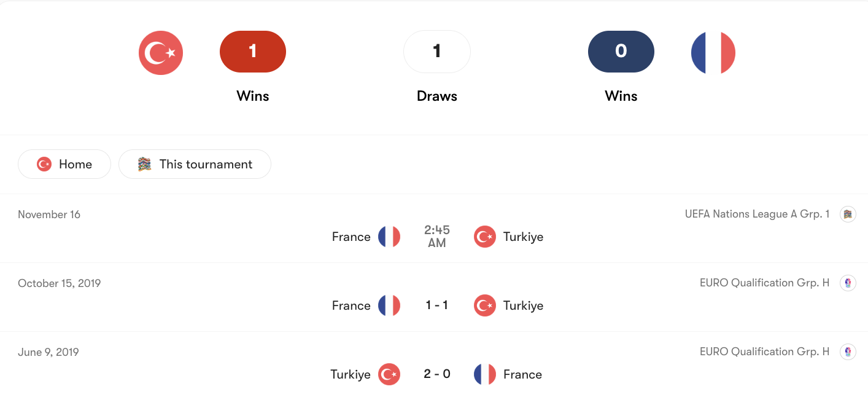Click Turkiye flag in the June 9, 2019 match

[389, 374]
